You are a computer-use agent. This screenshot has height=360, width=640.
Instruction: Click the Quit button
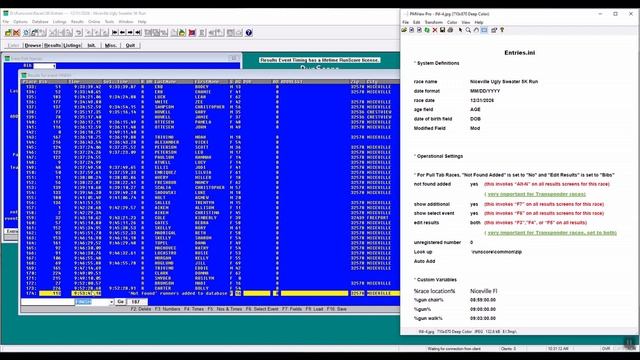[130, 45]
